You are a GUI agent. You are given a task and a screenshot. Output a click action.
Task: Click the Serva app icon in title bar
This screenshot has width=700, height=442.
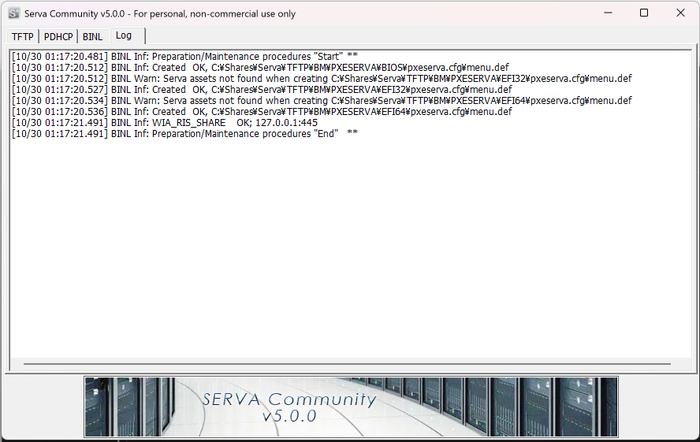point(14,12)
